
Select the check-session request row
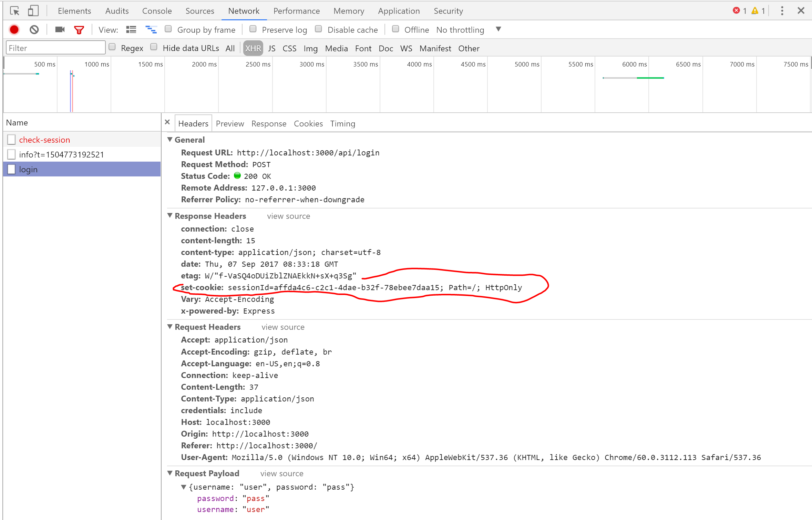point(82,140)
